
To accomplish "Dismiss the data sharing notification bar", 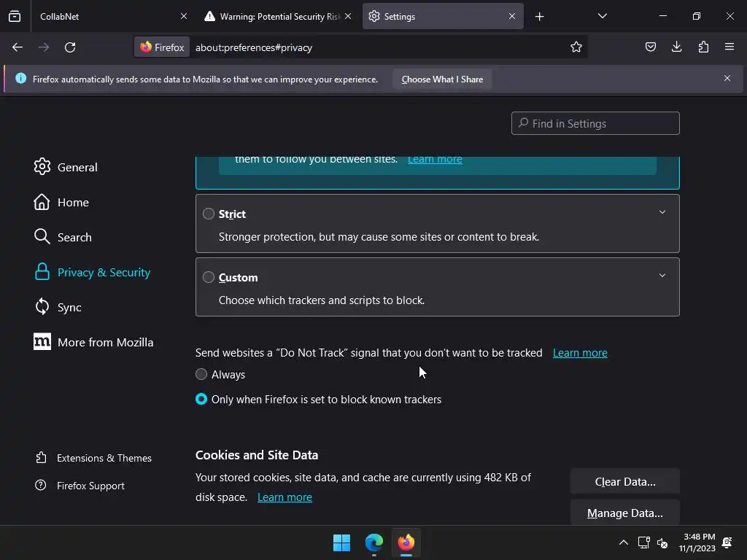I will click(727, 78).
